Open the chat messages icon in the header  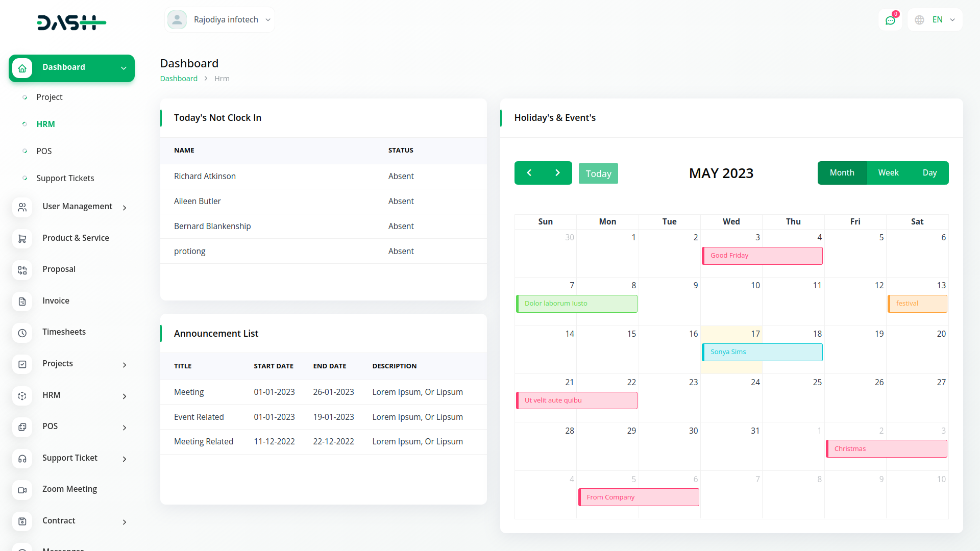[890, 20]
